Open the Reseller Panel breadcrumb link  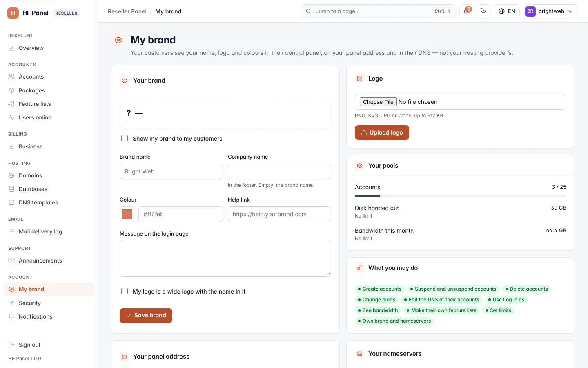(x=127, y=11)
